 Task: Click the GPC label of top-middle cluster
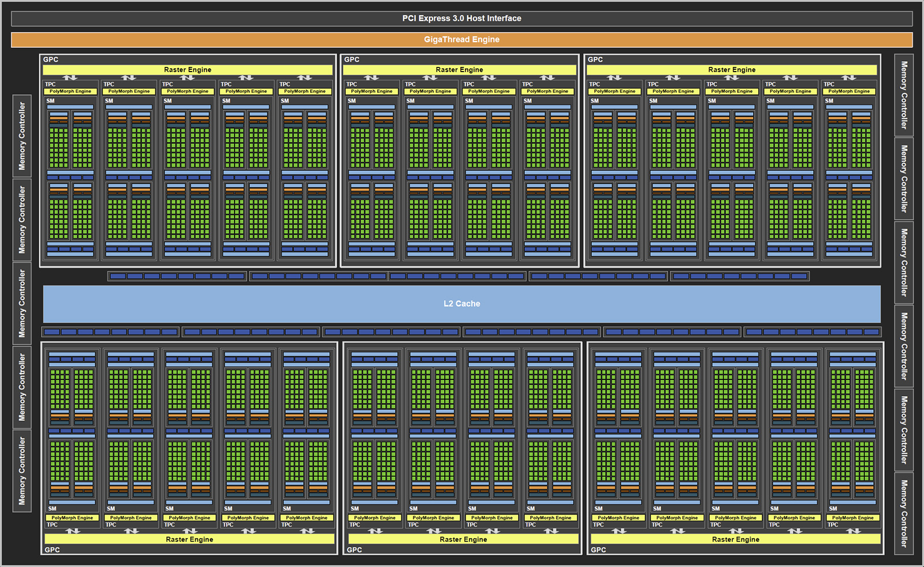[352, 59]
